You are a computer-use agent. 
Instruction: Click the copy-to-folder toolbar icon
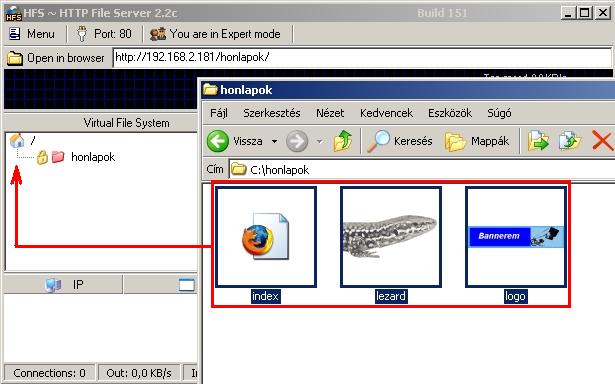click(x=569, y=141)
